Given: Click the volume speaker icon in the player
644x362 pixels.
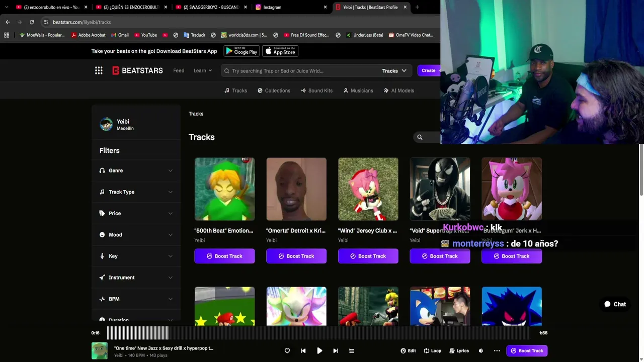Looking at the screenshot, I should point(481,351).
